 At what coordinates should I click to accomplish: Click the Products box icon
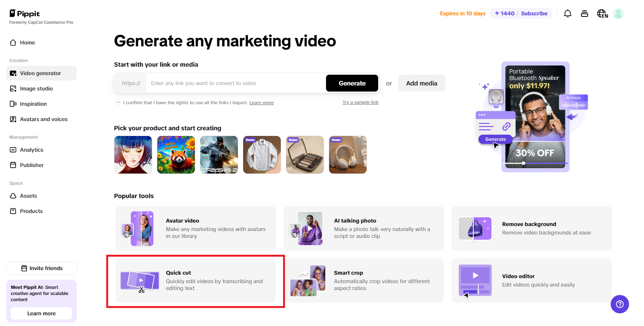click(13, 211)
